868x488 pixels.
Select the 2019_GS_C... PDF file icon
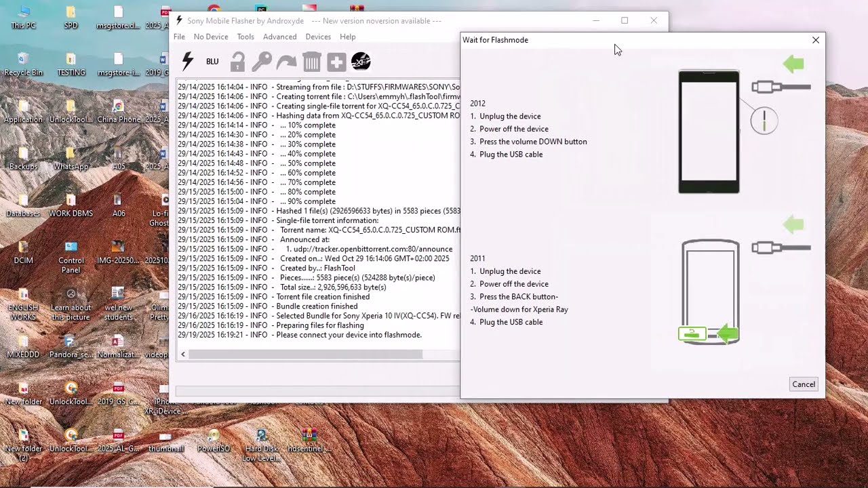point(118,393)
